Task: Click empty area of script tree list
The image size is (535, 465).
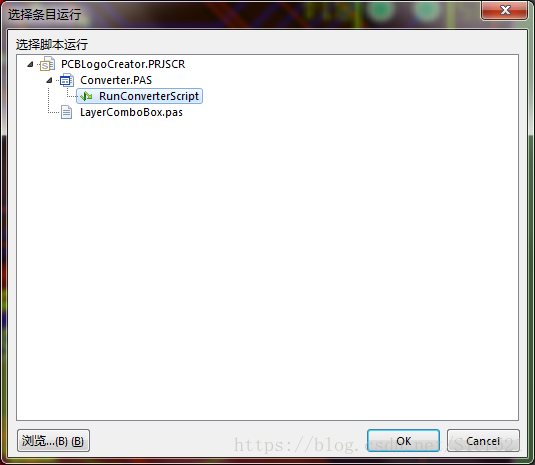Action: 268,266
